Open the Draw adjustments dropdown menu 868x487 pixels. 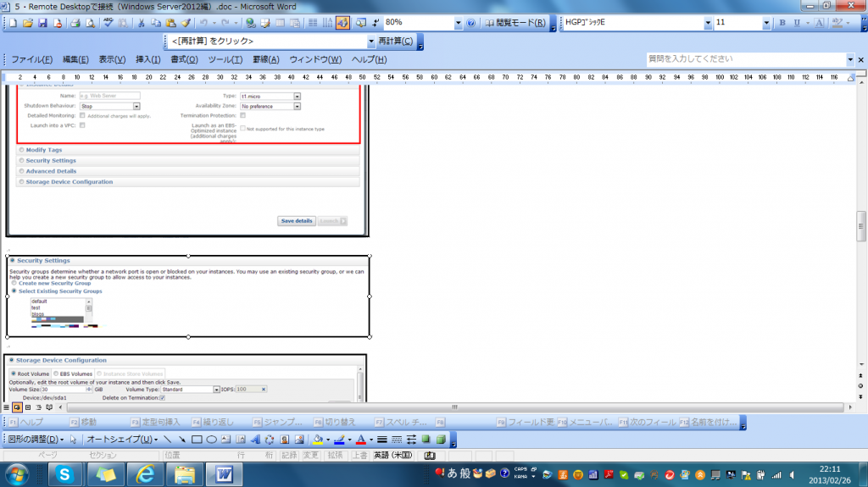pyautogui.click(x=36, y=440)
